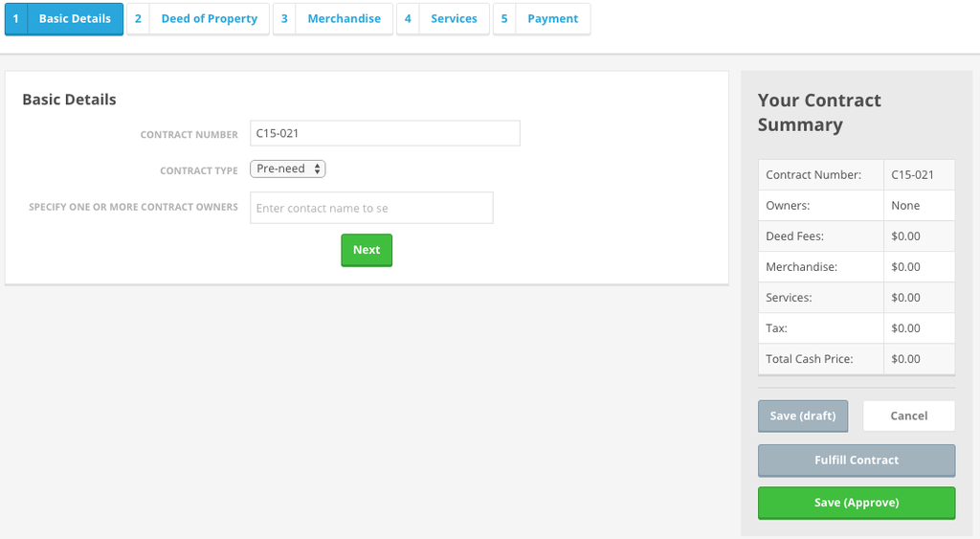The height and width of the screenshot is (539, 980).
Task: Click the Deed Fees label in summary
Action: (x=795, y=236)
